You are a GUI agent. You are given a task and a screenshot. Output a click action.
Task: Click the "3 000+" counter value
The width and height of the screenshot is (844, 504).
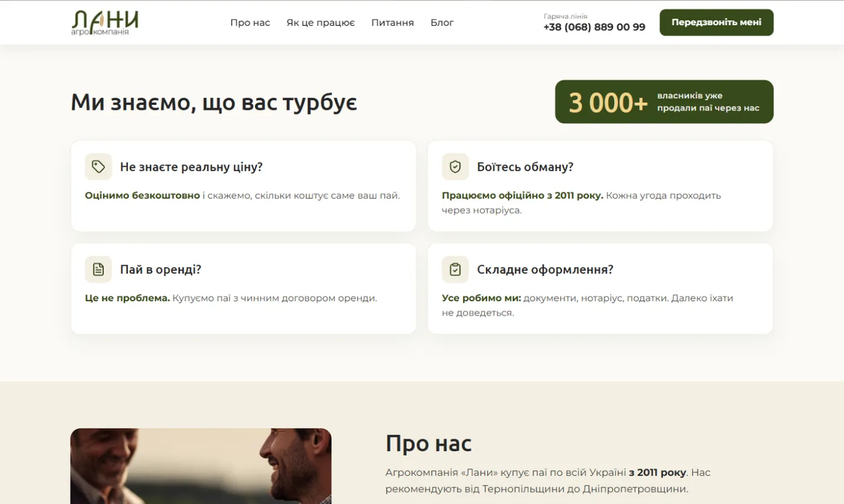coord(608,102)
